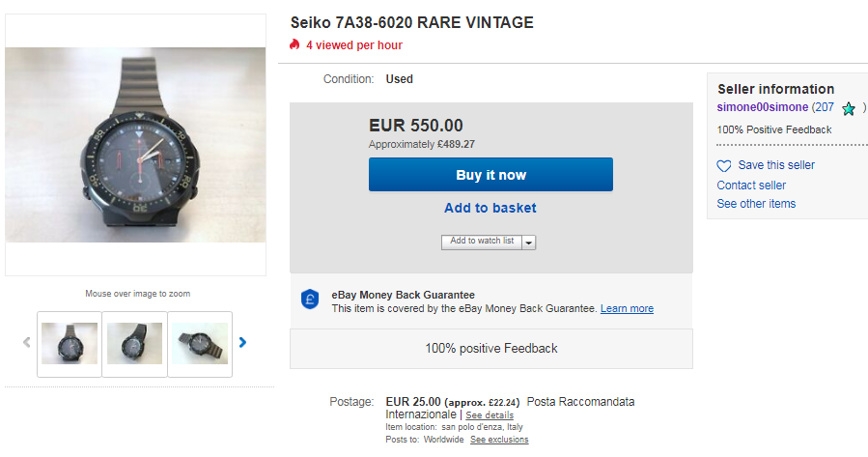Click the Contact seller link

(751, 186)
